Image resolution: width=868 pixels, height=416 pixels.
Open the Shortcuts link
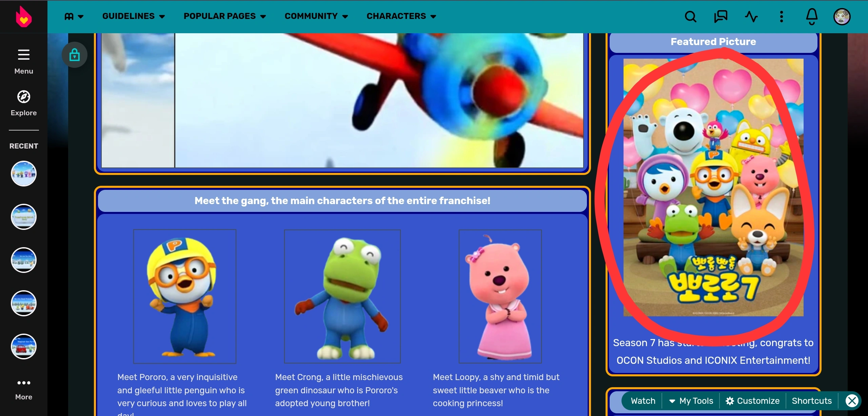tap(812, 401)
